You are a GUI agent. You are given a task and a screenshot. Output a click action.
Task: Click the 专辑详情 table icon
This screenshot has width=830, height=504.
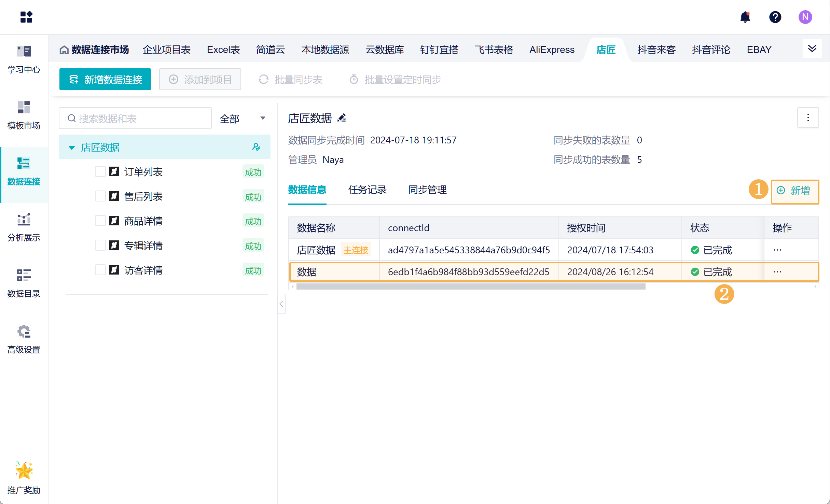[114, 246]
